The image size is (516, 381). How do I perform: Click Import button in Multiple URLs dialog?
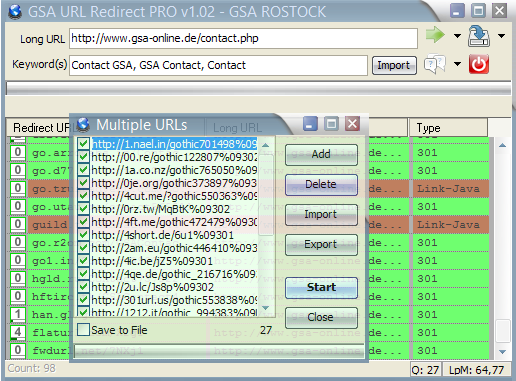click(321, 215)
